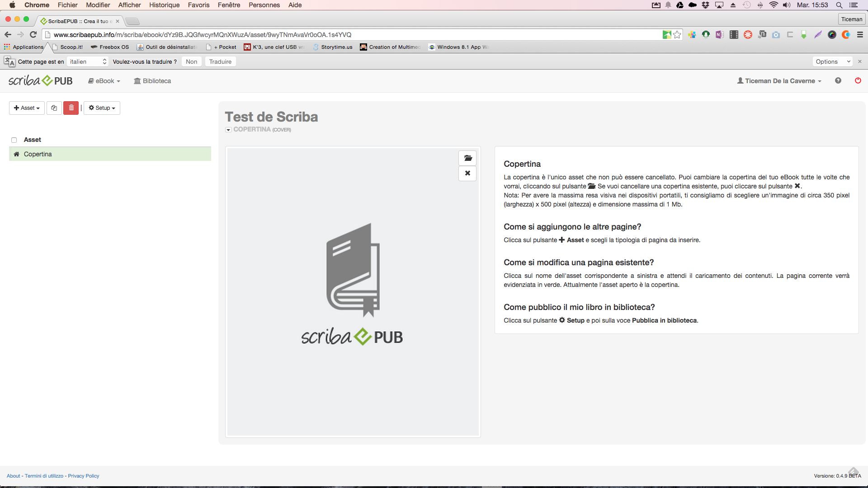
Task: Click the cover image preview thumbnail
Action: click(x=353, y=292)
